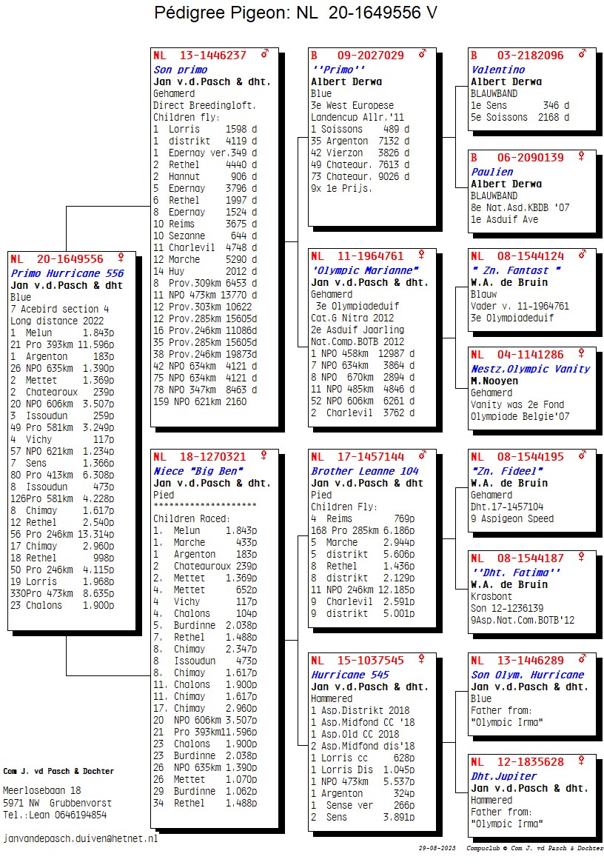Click the female symbol beside NL 20-1649556

[x=121, y=258]
